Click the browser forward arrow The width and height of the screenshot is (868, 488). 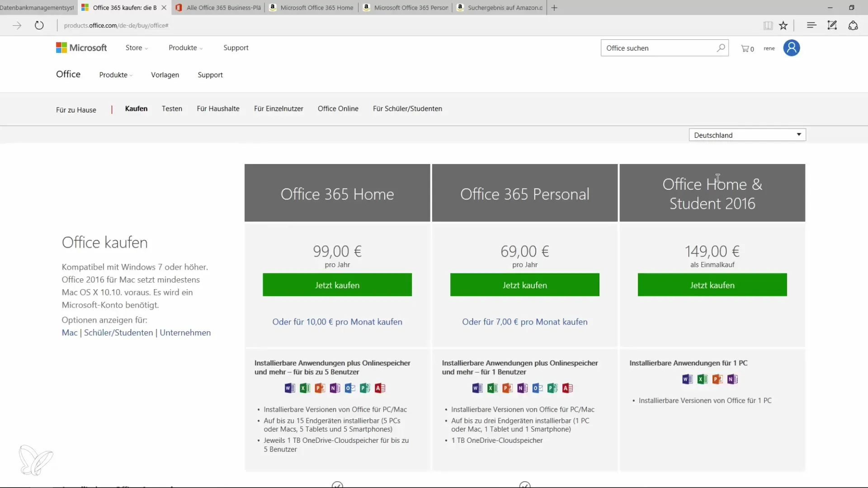[17, 25]
